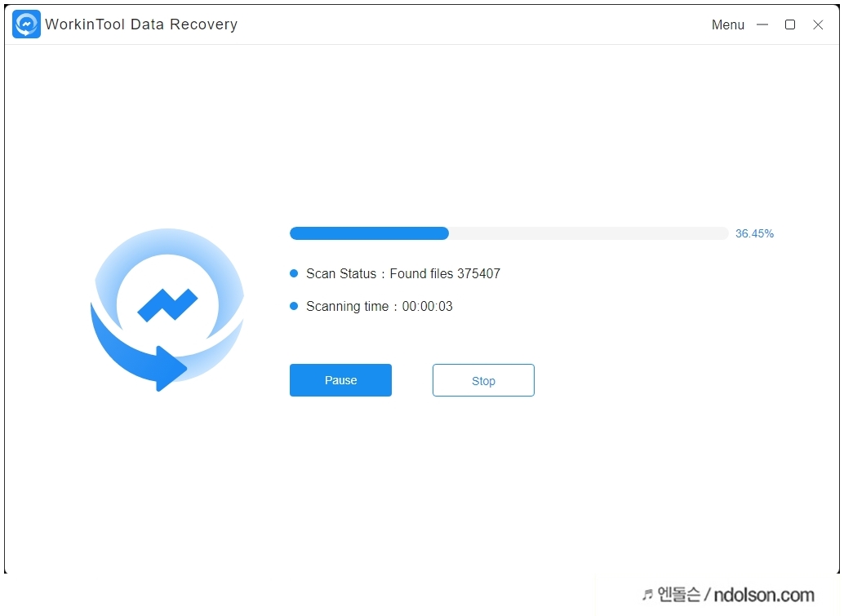Stop the file scan
The height and width of the screenshot is (616, 844).
coord(483,380)
